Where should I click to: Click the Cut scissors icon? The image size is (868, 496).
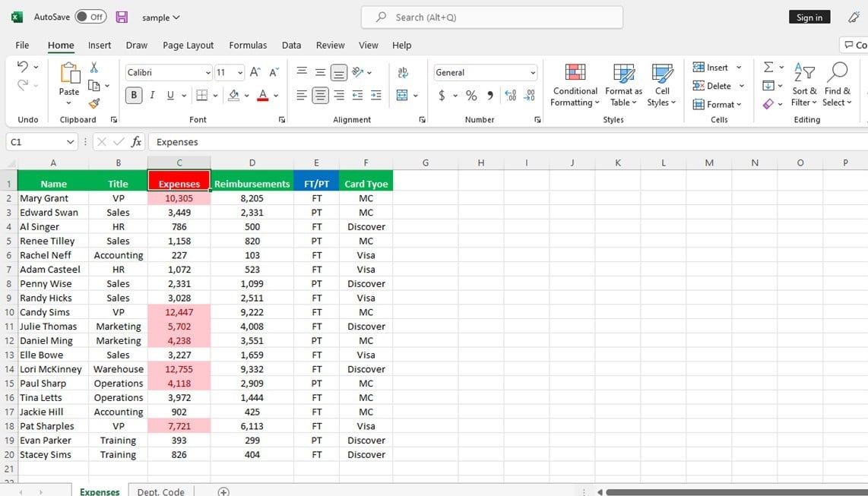coord(94,68)
